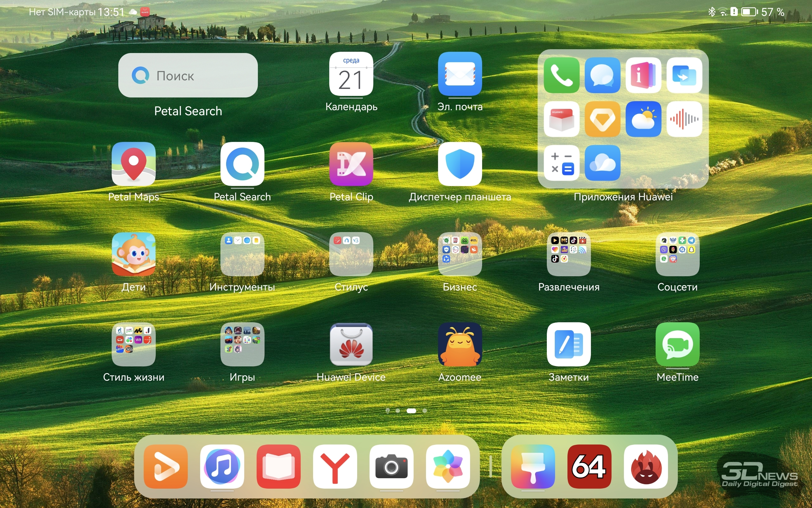The image size is (812, 508).
Task: Open the Игры folder
Action: (x=242, y=344)
